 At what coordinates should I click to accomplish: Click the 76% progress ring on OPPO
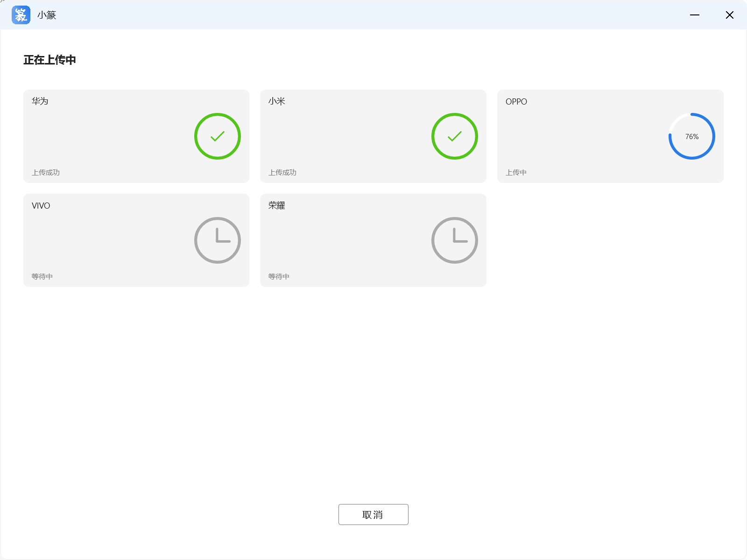coord(692,136)
